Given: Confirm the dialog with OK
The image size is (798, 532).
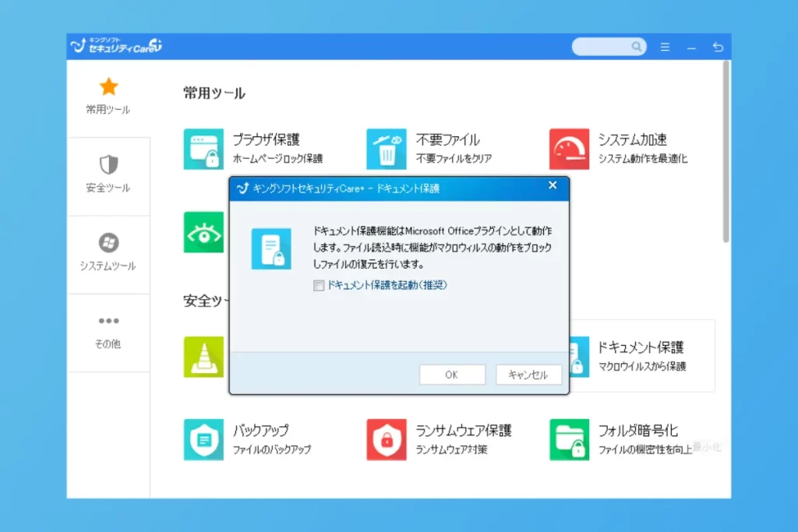Looking at the screenshot, I should [452, 375].
